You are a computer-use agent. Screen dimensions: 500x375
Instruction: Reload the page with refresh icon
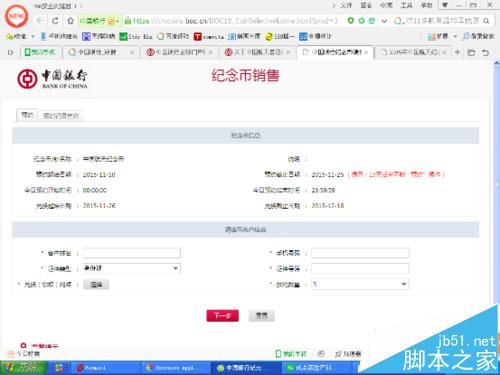pyautogui.click(x=55, y=21)
